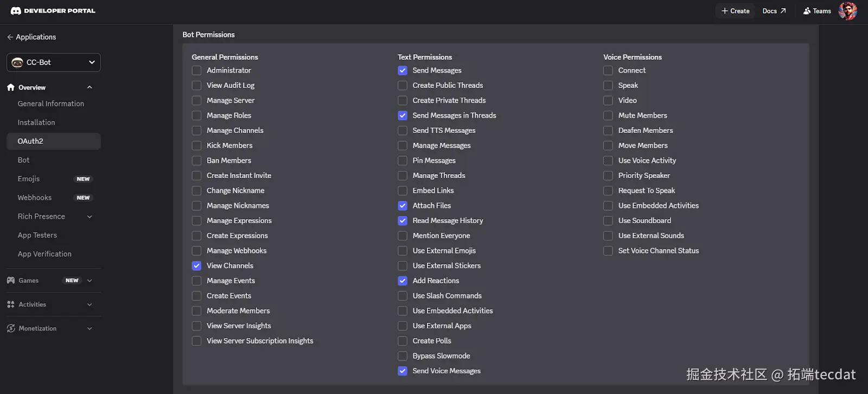Open the Docs link

click(x=774, y=11)
